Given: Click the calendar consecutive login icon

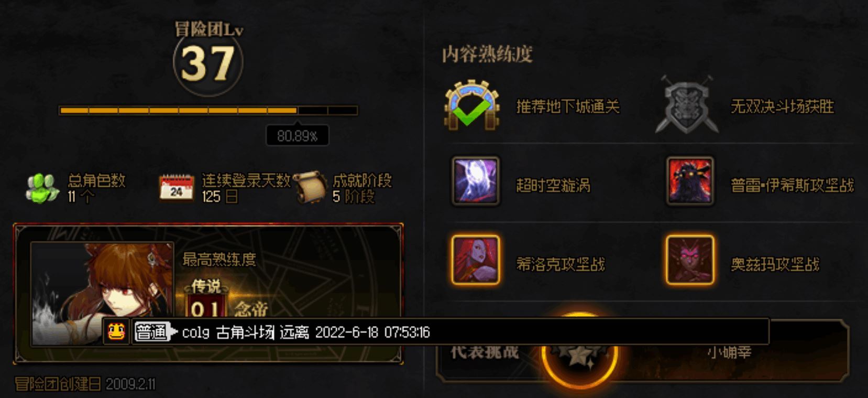Looking at the screenshot, I should coord(177,187).
